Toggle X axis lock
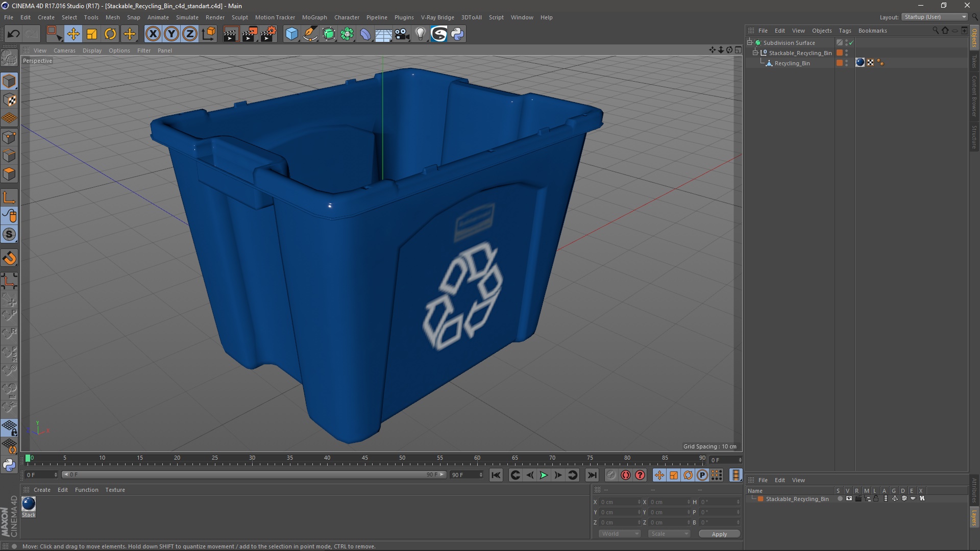The image size is (980, 551). coord(153,34)
